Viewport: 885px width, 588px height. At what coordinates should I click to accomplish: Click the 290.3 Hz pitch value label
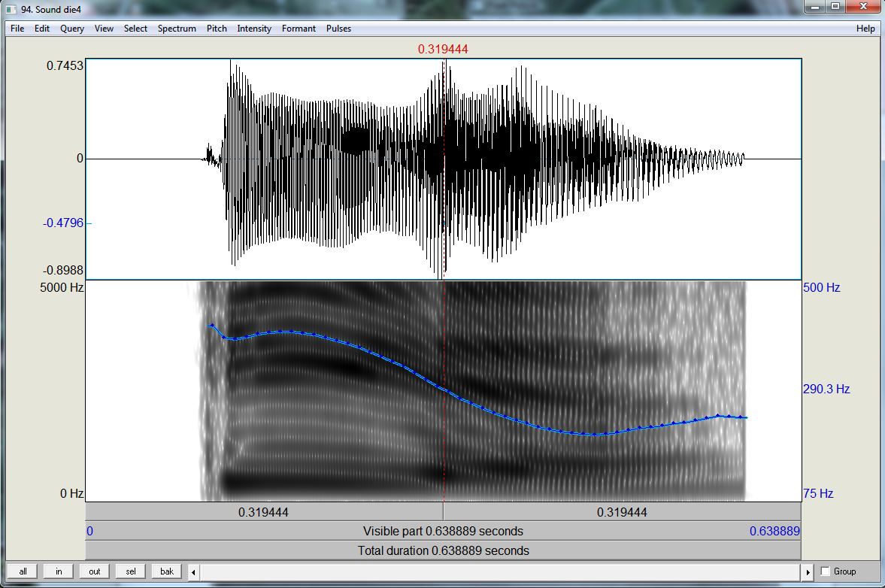826,389
